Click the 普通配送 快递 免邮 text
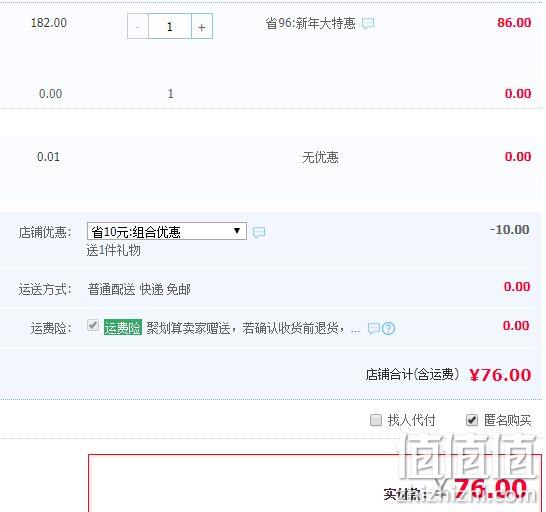Screen dimensions: 546x512 [x=139, y=289]
